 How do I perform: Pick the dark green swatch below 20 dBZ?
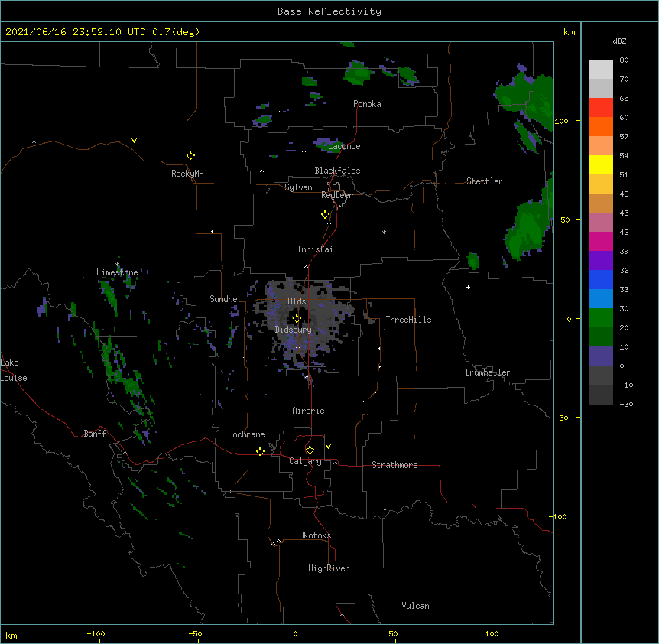[x=601, y=337]
